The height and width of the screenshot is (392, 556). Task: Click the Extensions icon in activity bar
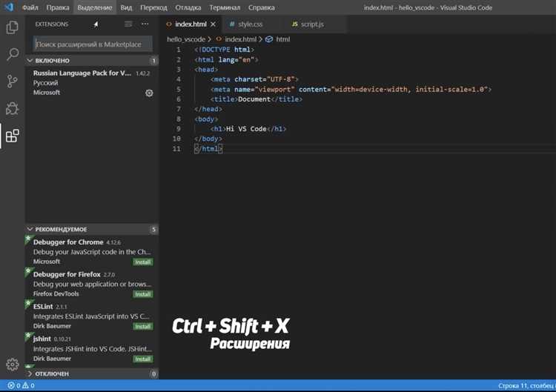13,136
